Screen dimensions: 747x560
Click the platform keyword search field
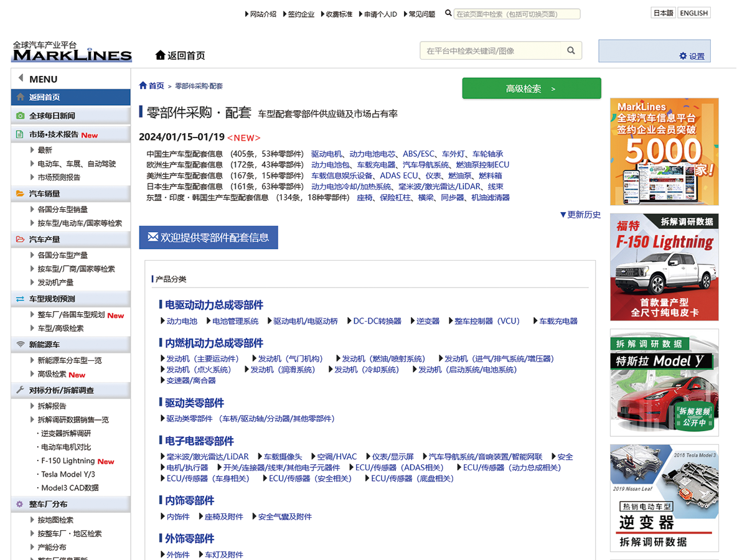[491, 50]
